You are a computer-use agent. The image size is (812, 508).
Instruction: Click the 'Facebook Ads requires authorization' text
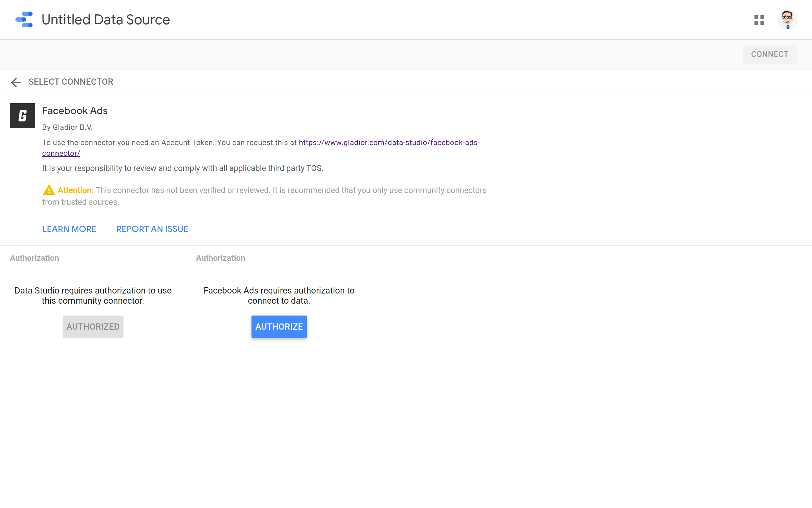click(279, 295)
